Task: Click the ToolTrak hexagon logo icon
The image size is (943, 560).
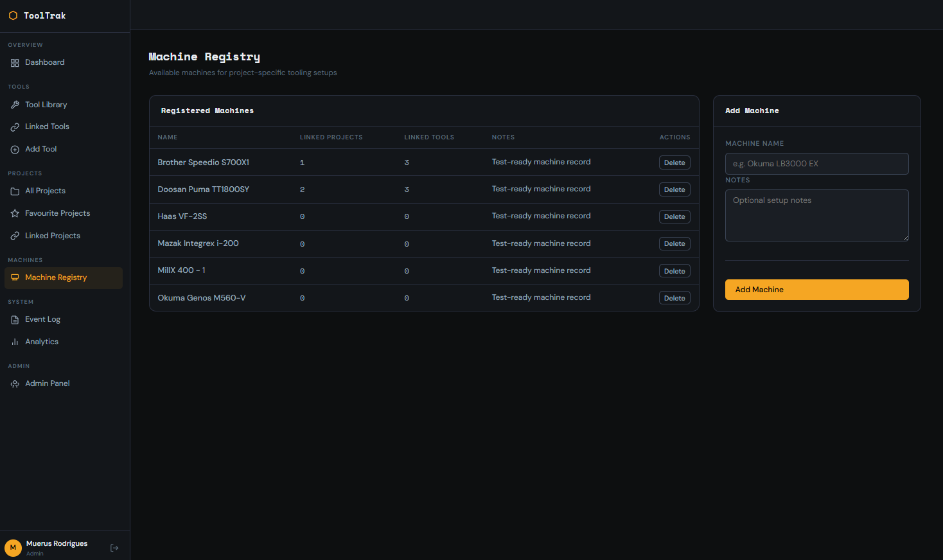Action: [x=13, y=15]
